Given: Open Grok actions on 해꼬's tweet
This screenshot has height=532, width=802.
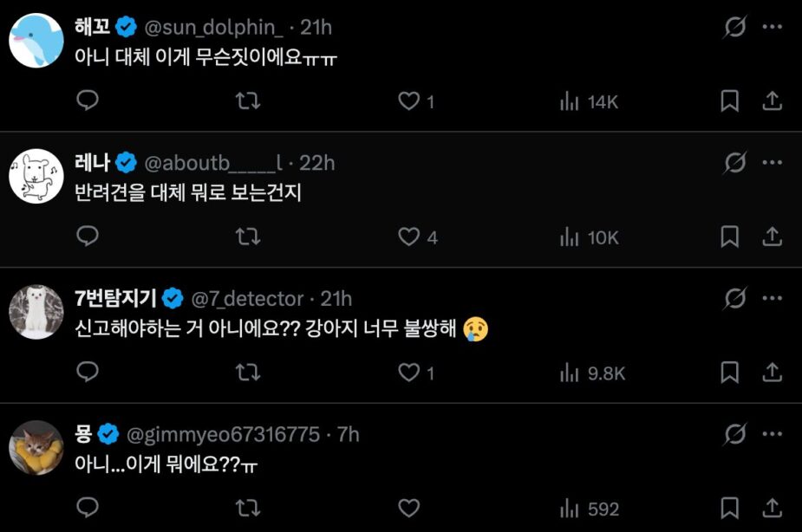Looking at the screenshot, I should [734, 28].
